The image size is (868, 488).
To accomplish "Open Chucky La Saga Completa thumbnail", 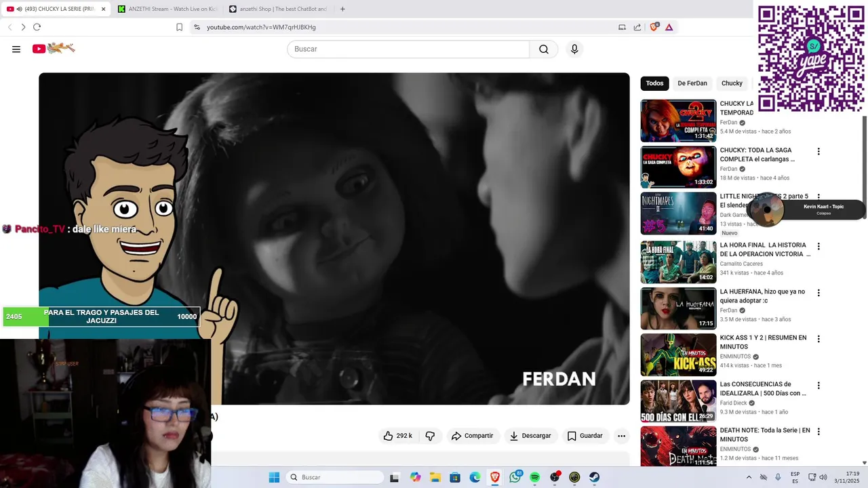I will 678,167.
